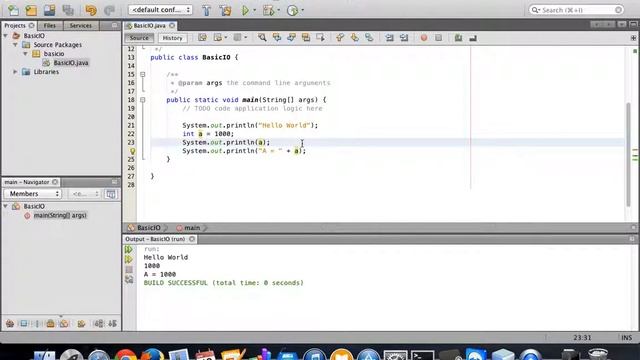Screen dimensions: 640x360
Task: Click the Open Project toolbar icon
Action: pyautogui.click(x=49, y=10)
